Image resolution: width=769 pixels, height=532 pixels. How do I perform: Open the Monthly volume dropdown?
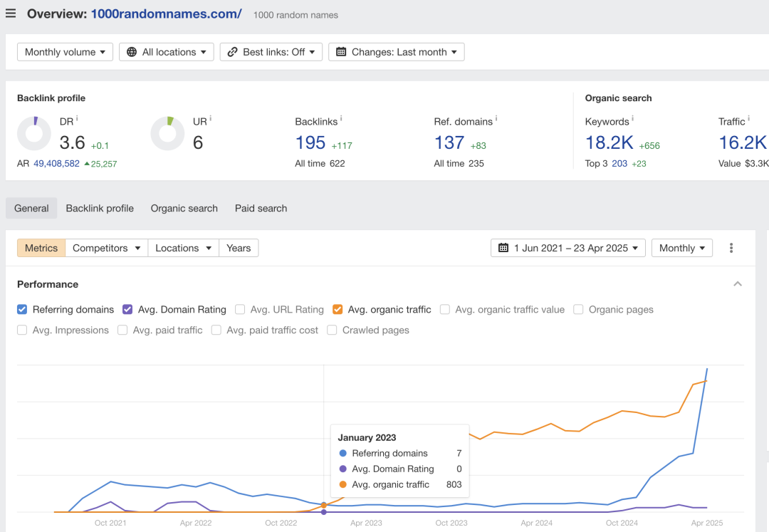tap(66, 52)
